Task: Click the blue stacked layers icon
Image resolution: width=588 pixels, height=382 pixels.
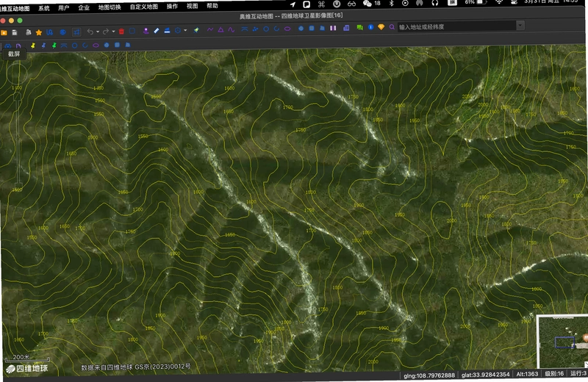Action: click(168, 30)
